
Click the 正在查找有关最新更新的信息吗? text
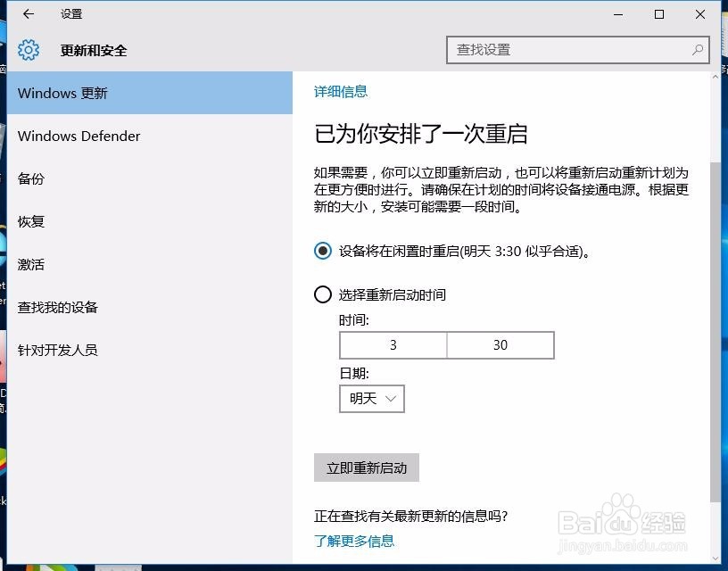click(x=411, y=516)
